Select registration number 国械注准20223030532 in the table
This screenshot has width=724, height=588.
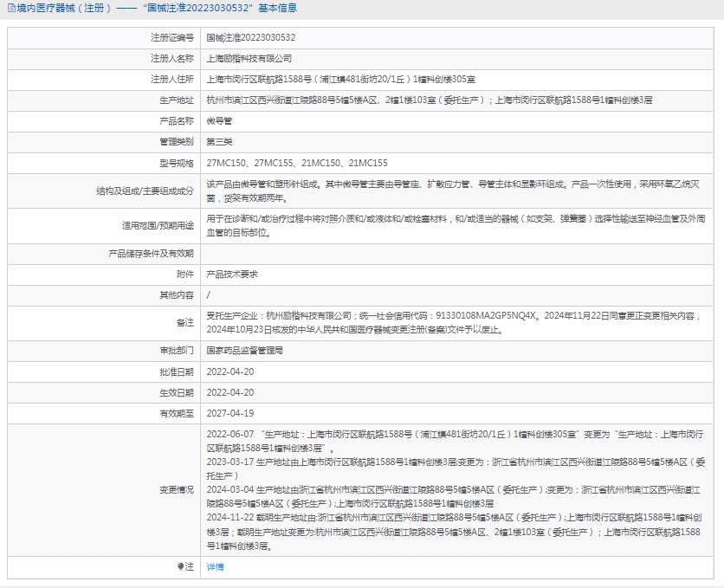pos(250,38)
